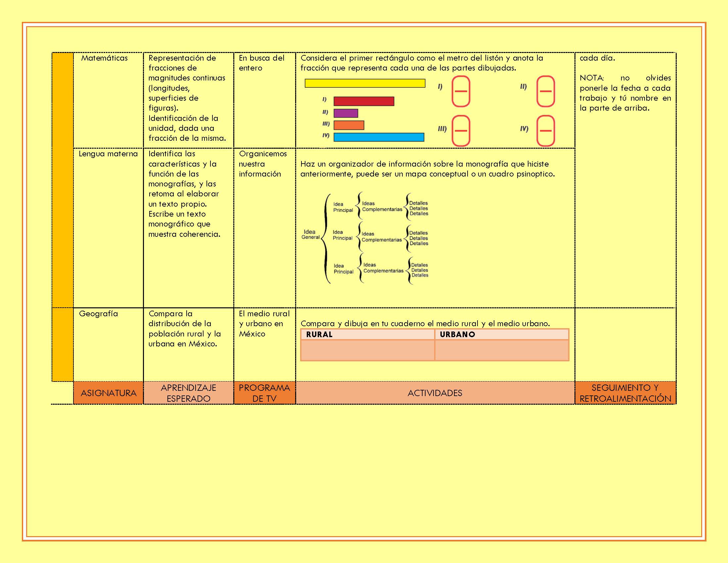Click the top 'Idea Principal' diagram label

pyautogui.click(x=343, y=207)
